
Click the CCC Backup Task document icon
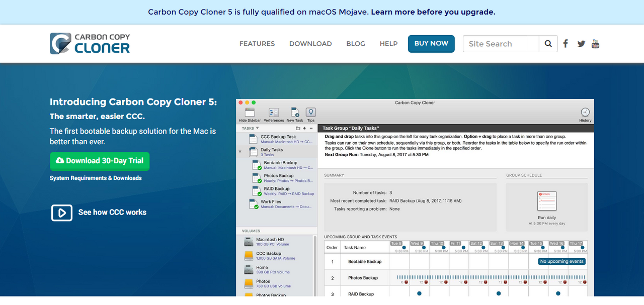254,139
